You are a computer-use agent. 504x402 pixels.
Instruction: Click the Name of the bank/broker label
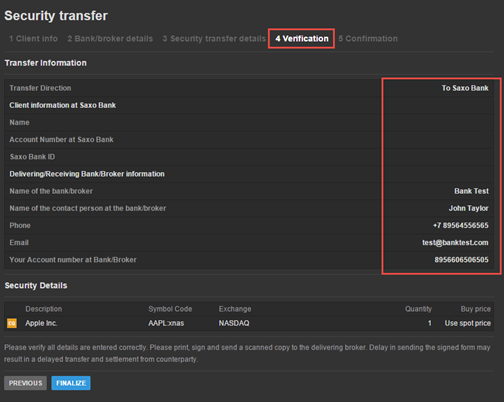[51, 191]
